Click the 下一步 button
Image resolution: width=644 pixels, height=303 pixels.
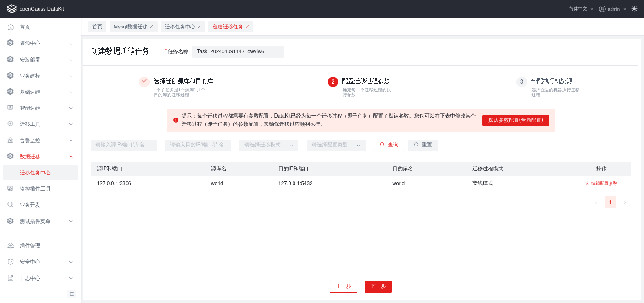[x=378, y=286]
